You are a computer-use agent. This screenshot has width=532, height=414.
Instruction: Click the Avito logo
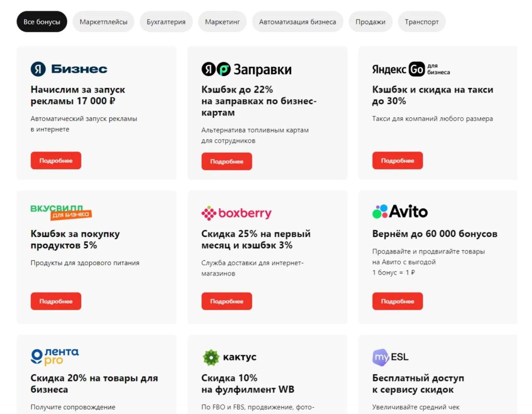point(400,211)
